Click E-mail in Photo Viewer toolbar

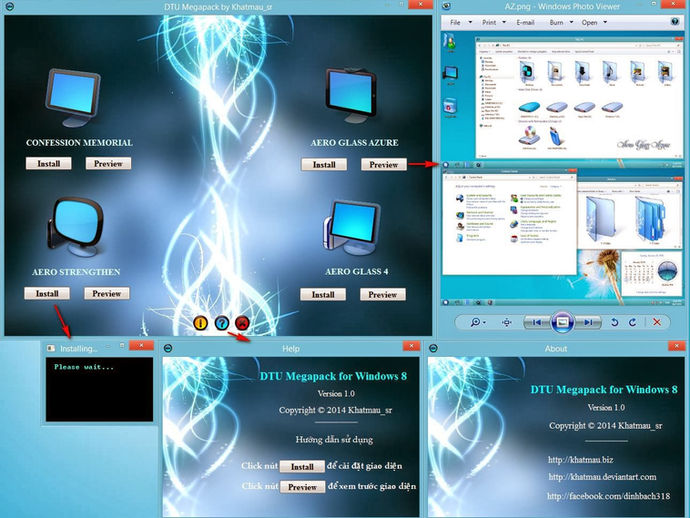click(525, 22)
